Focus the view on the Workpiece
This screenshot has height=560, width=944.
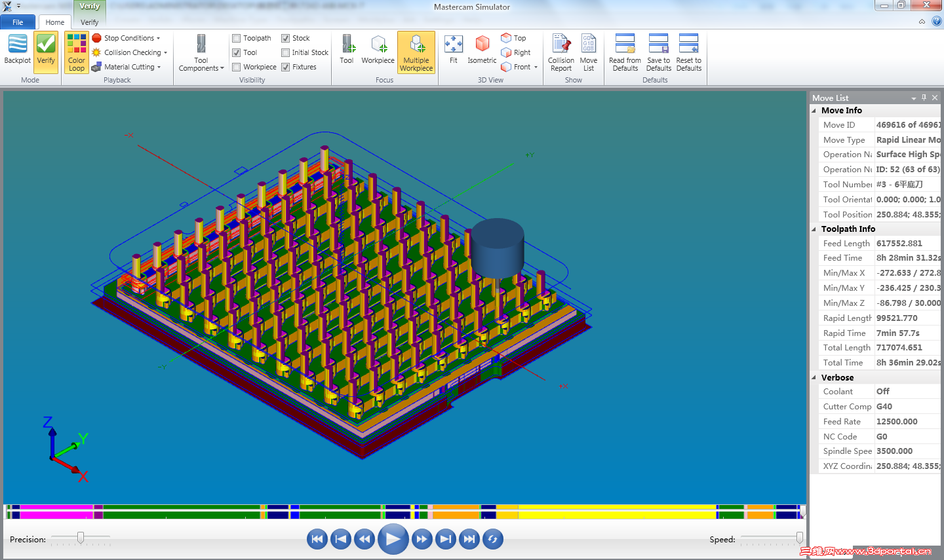coord(378,49)
